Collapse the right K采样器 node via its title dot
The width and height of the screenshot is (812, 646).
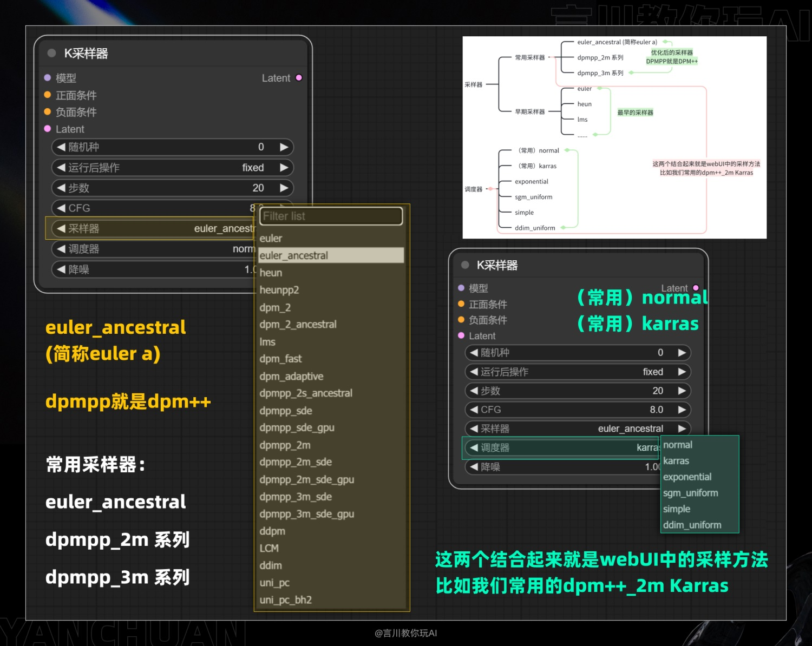[465, 265]
